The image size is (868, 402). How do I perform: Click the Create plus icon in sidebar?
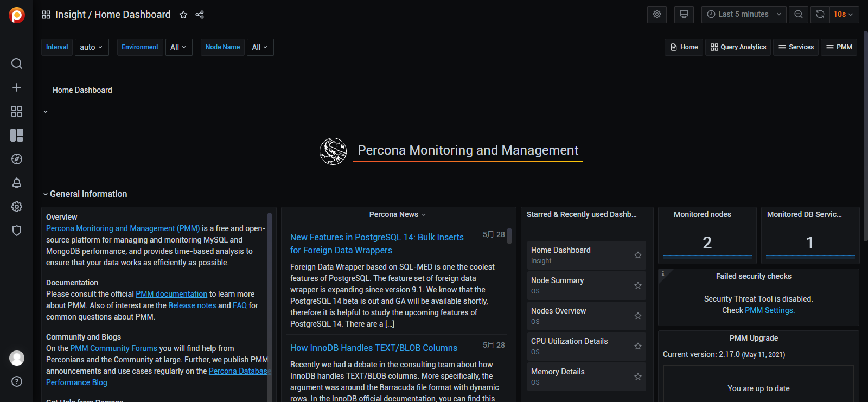click(17, 87)
